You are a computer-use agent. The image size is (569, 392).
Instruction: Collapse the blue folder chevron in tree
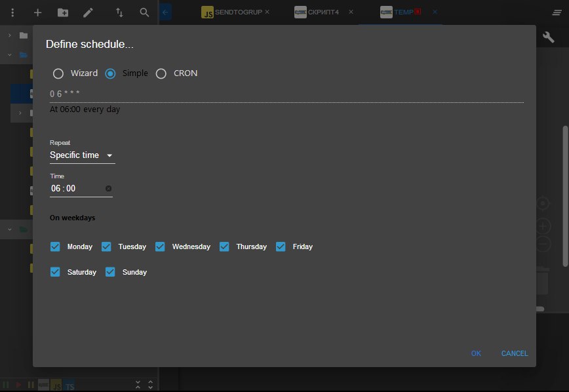(9, 55)
